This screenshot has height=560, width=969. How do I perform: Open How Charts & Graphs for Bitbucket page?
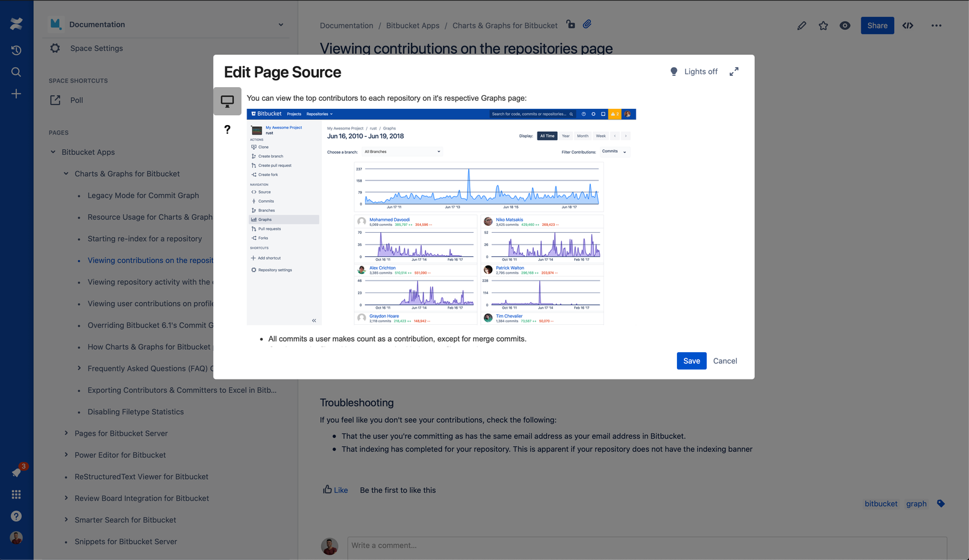(x=150, y=347)
